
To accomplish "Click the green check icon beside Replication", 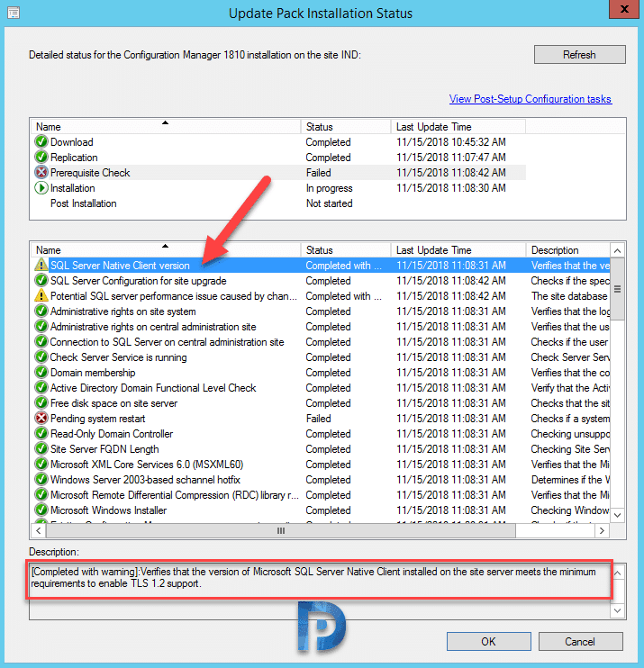I will tap(41, 158).
